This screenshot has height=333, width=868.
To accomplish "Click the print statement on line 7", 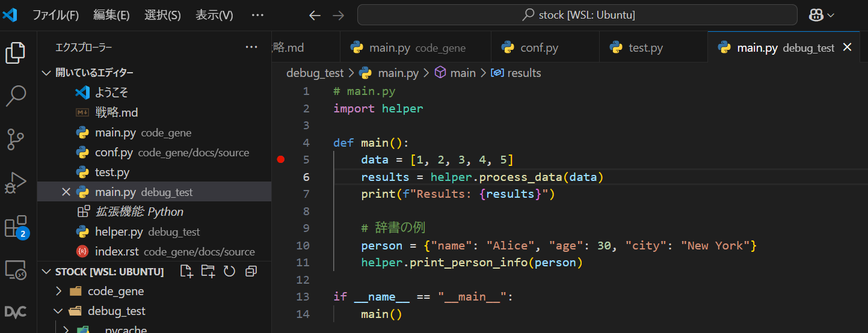I will (x=458, y=194).
